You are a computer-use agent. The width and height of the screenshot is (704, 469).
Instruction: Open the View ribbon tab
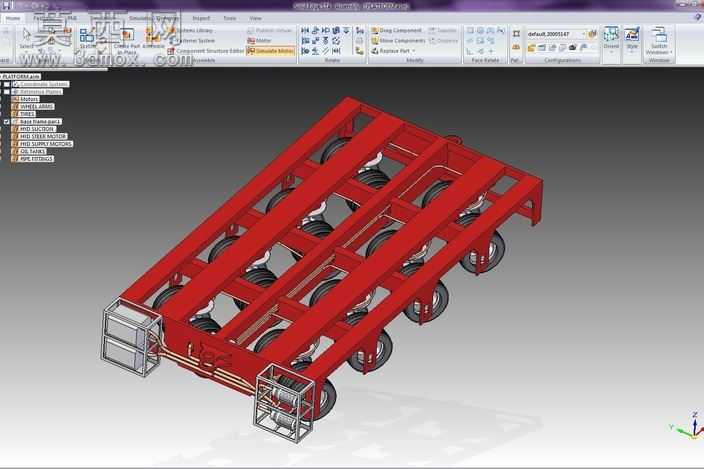click(255, 18)
